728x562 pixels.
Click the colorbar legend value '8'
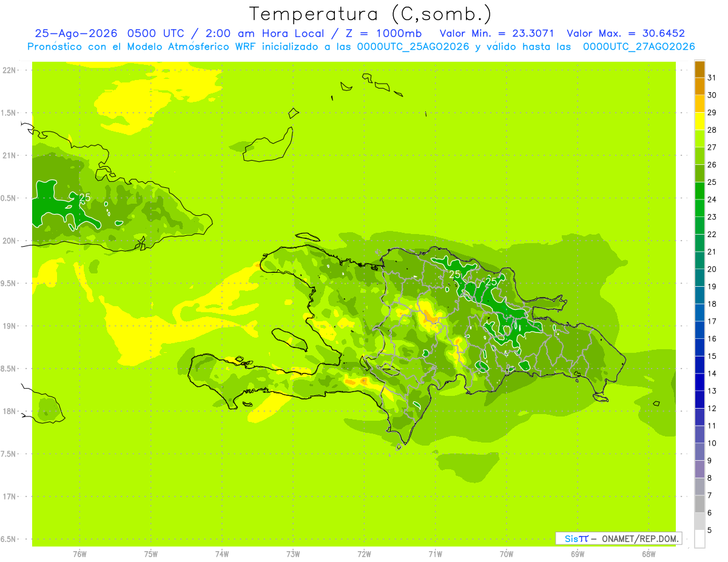click(x=710, y=478)
